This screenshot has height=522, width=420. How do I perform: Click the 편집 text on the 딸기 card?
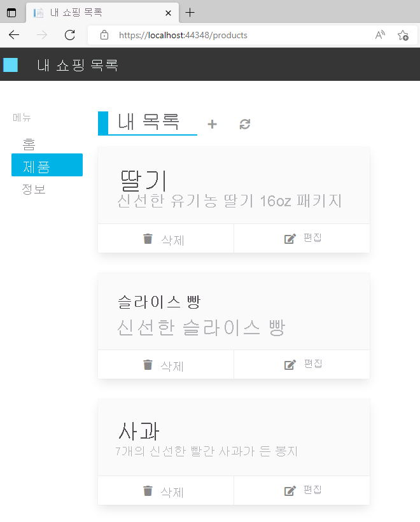(x=312, y=237)
